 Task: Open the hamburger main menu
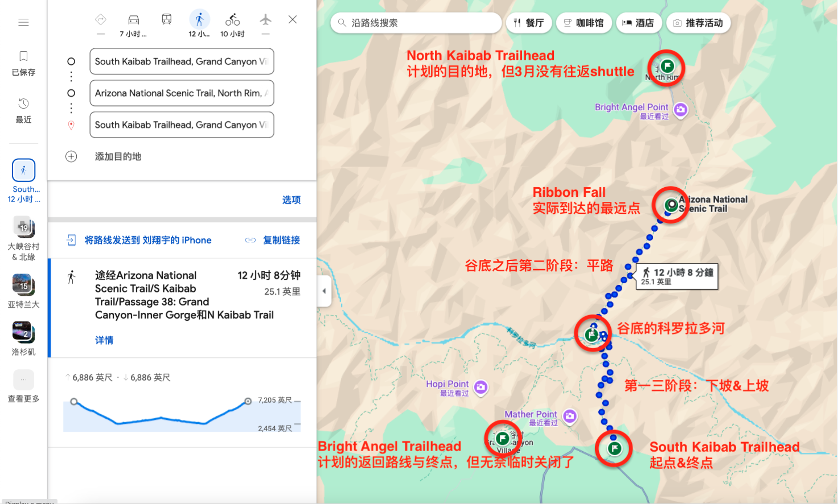click(x=23, y=22)
